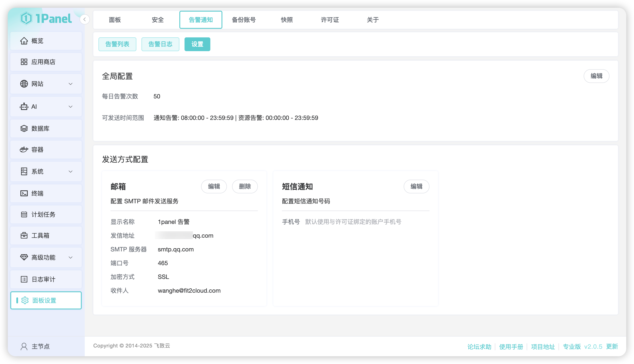Edit the 邮箱 configuration
634x364 pixels.
click(214, 187)
